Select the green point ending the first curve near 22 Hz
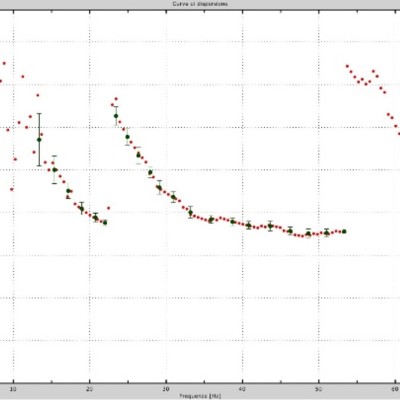Viewport: 400px width, 400px height. [x=105, y=222]
